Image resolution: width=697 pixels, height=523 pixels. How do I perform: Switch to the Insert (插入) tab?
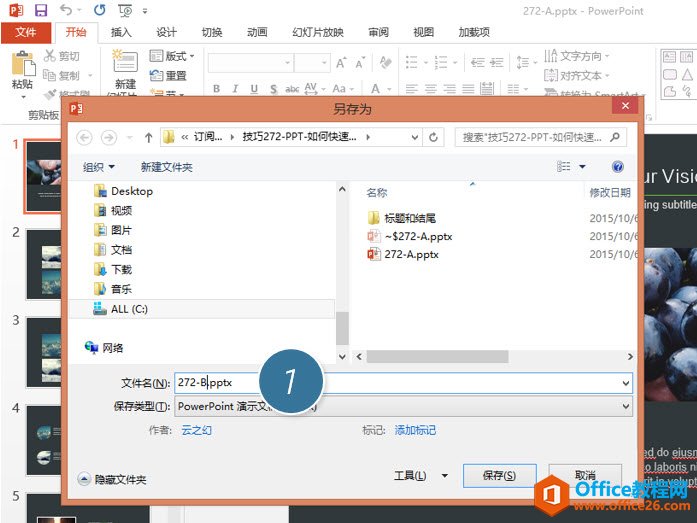coord(121,32)
